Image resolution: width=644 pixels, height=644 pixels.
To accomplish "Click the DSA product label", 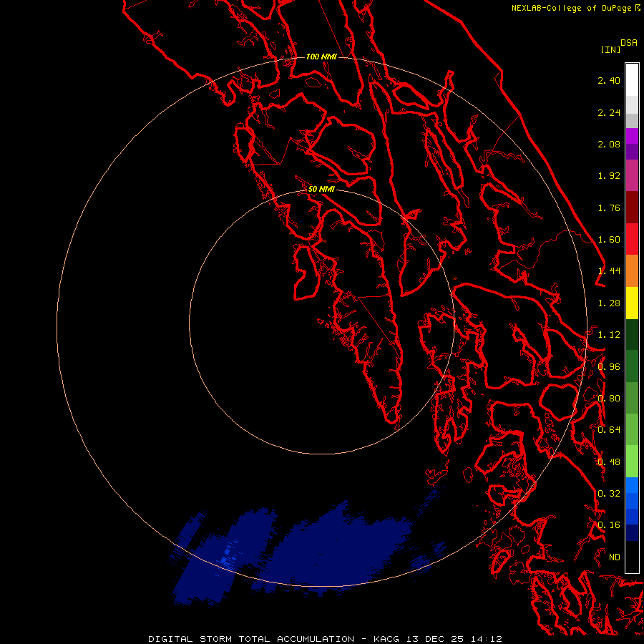I will click(x=629, y=43).
